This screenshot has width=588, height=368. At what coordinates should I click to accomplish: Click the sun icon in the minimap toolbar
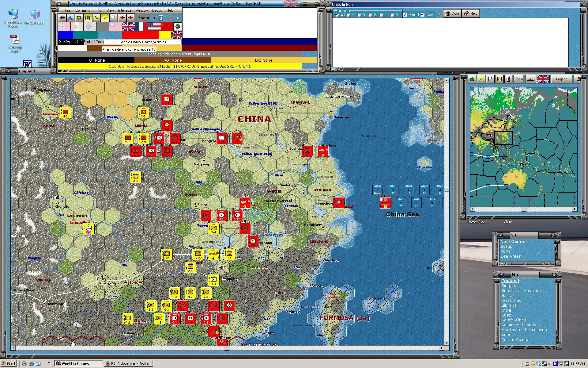pos(481,79)
